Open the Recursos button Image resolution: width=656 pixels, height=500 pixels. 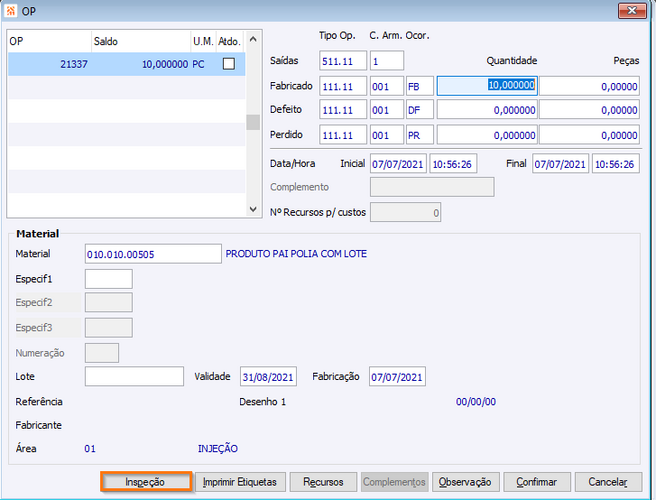click(x=323, y=482)
